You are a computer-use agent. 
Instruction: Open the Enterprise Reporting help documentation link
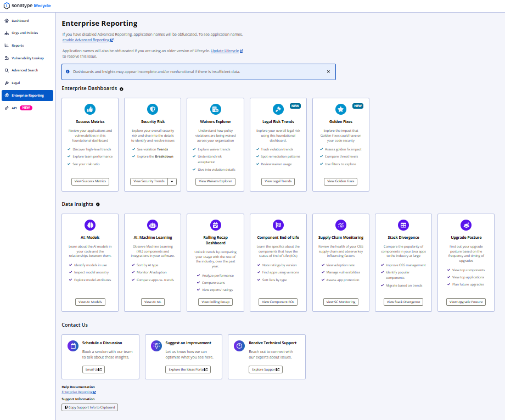(x=79, y=393)
